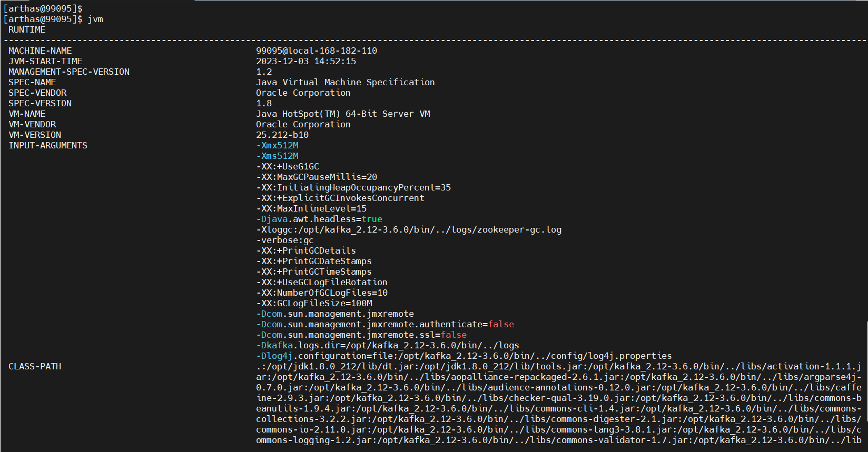Click the -Xmx512M argument

(277, 146)
